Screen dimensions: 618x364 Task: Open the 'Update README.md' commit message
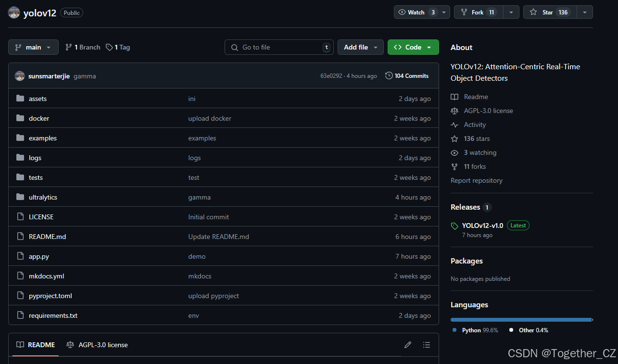(218, 237)
